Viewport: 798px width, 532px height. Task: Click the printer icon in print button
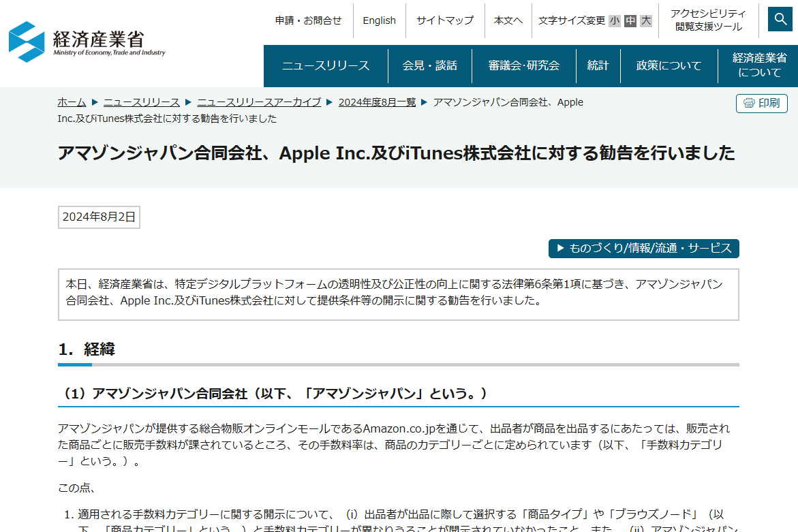pyautogui.click(x=749, y=104)
